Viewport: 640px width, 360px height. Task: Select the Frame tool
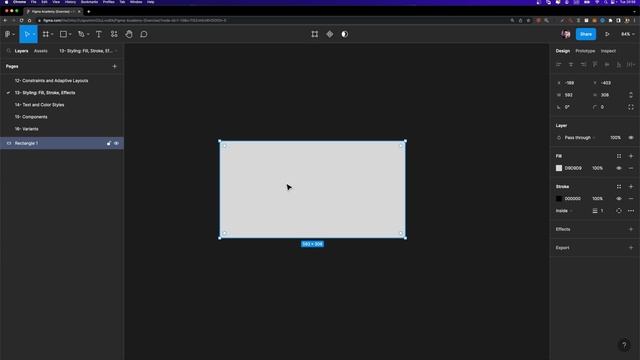[x=46, y=34]
